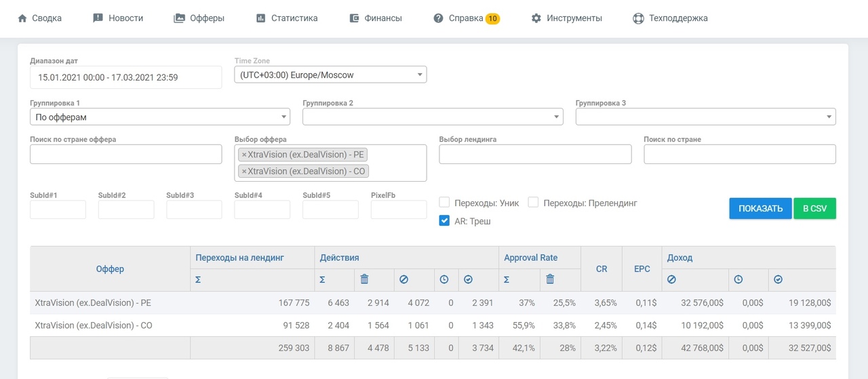This screenshot has height=379, width=868.
Task: Sort by declined icon under Действия
Action: tap(404, 279)
